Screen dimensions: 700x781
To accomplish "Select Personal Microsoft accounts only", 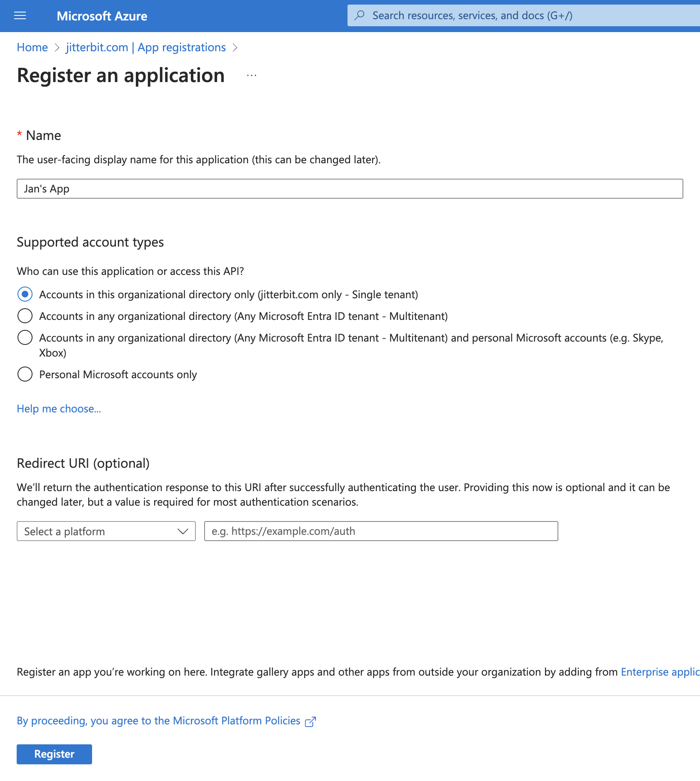I will 25,374.
